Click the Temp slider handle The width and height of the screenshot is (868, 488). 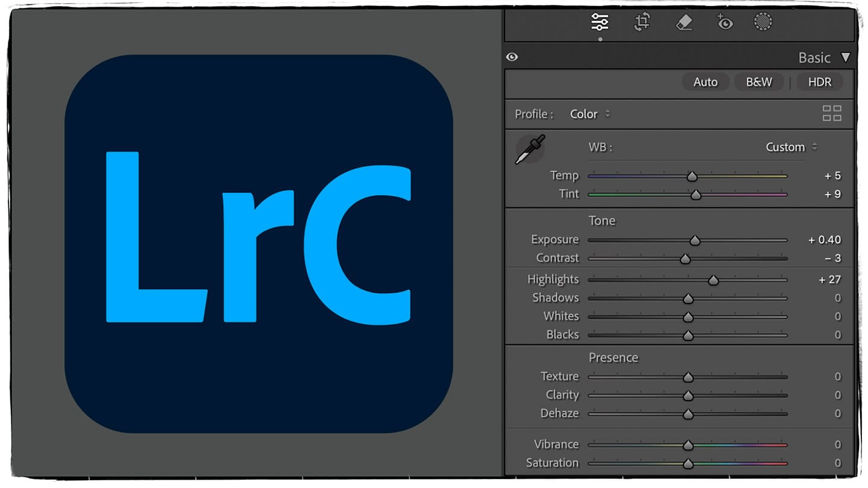click(x=692, y=176)
